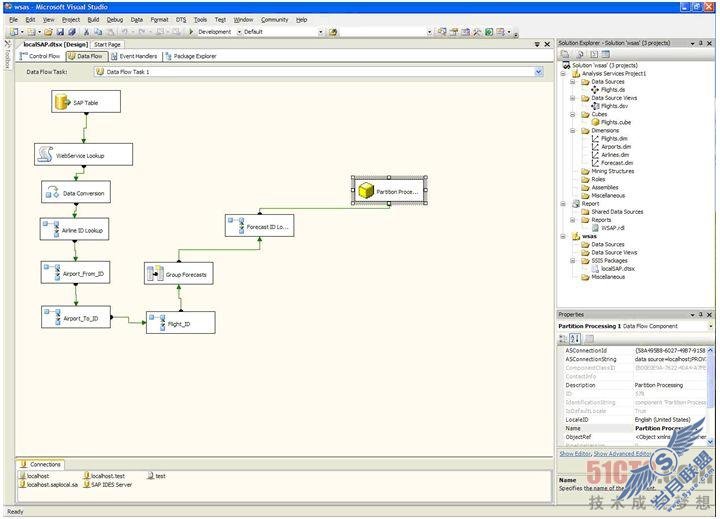The width and height of the screenshot is (720, 519).
Task: Open the Toolbox side tab
Action: pyautogui.click(x=7, y=55)
